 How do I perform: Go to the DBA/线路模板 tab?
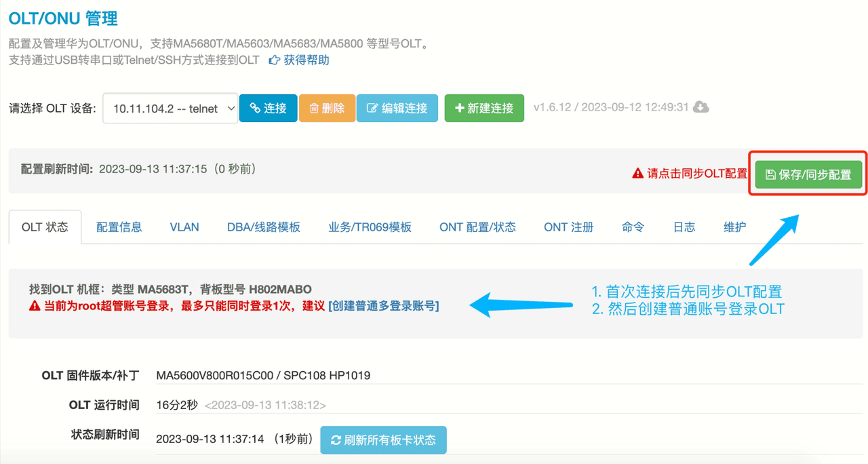point(263,227)
